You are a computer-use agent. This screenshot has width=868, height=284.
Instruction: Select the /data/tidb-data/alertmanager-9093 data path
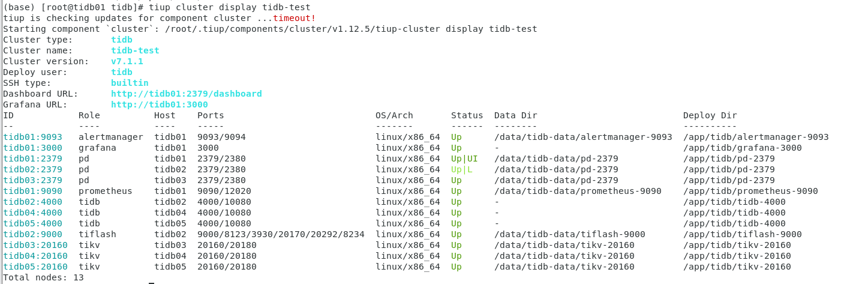tap(583, 137)
